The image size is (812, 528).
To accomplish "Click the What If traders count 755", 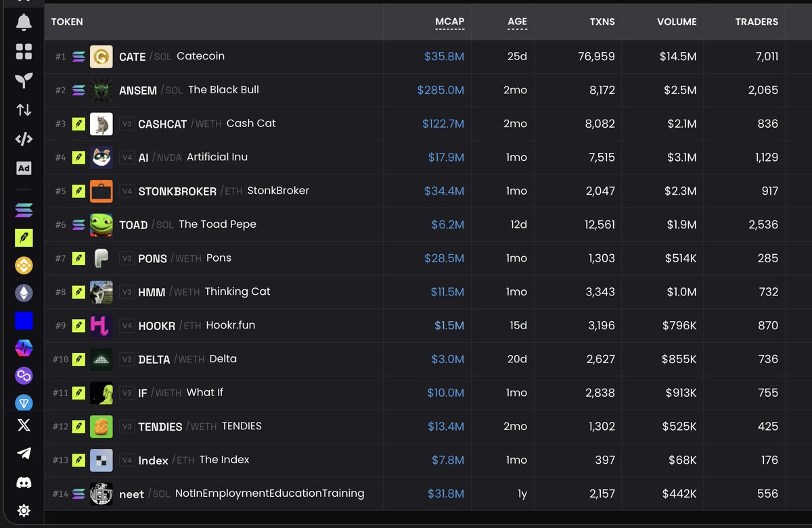I will click(768, 393).
